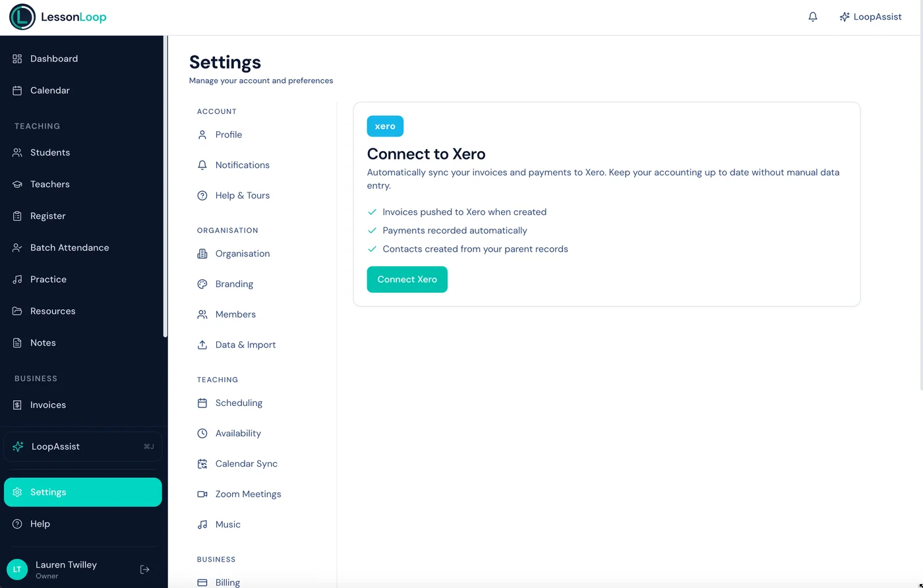Click the logout icon next to Lauren Twilley
This screenshot has height=588, width=923.
144,569
